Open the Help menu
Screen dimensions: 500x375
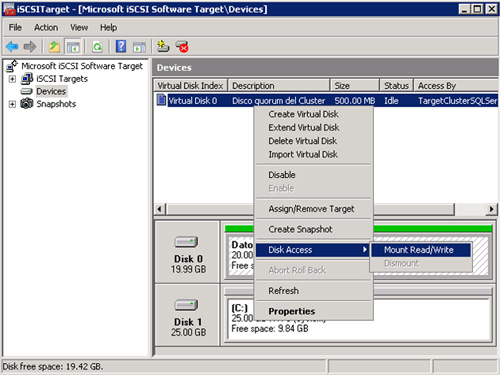click(108, 27)
